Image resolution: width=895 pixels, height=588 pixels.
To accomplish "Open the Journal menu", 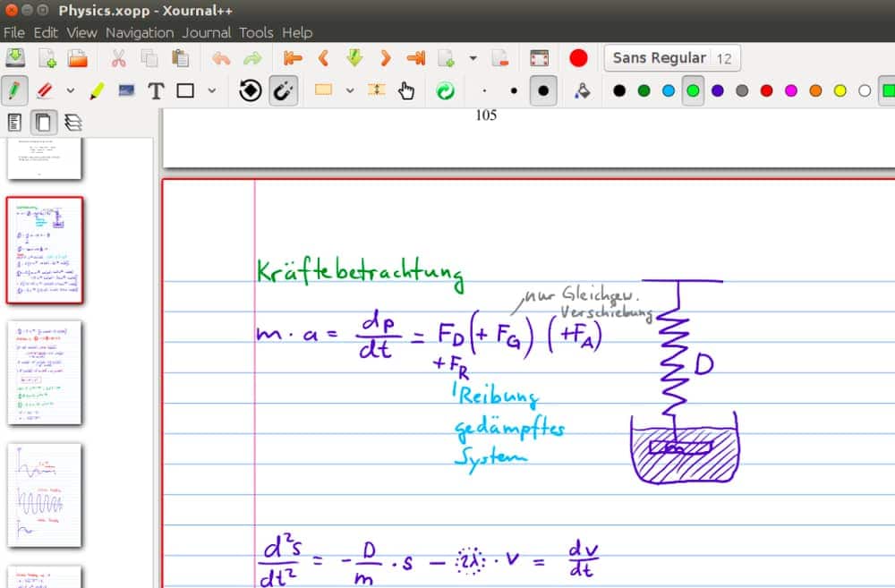I will 207,32.
